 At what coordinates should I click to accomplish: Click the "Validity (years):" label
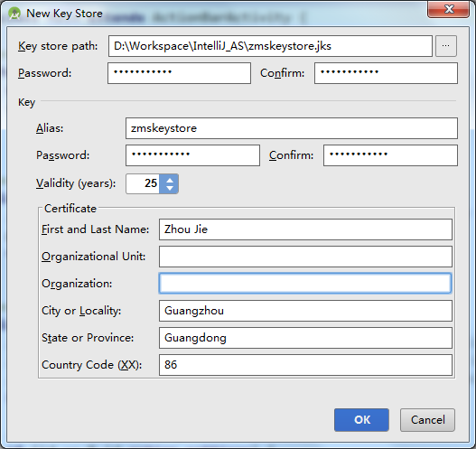(x=76, y=183)
